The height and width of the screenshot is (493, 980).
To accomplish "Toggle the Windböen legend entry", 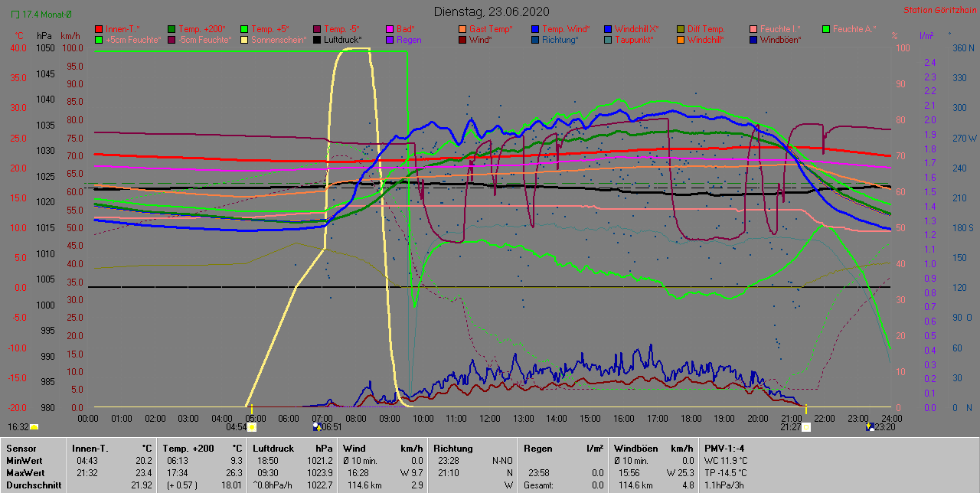I will pyautogui.click(x=776, y=40).
